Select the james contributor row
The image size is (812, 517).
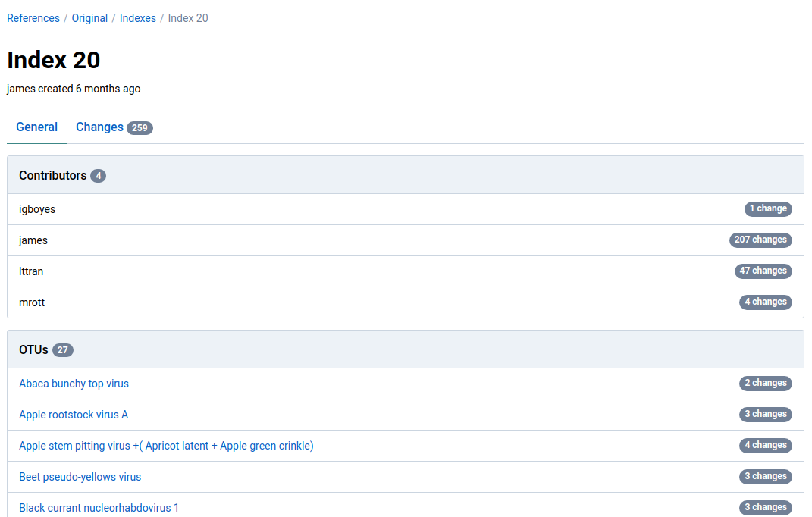pos(33,240)
